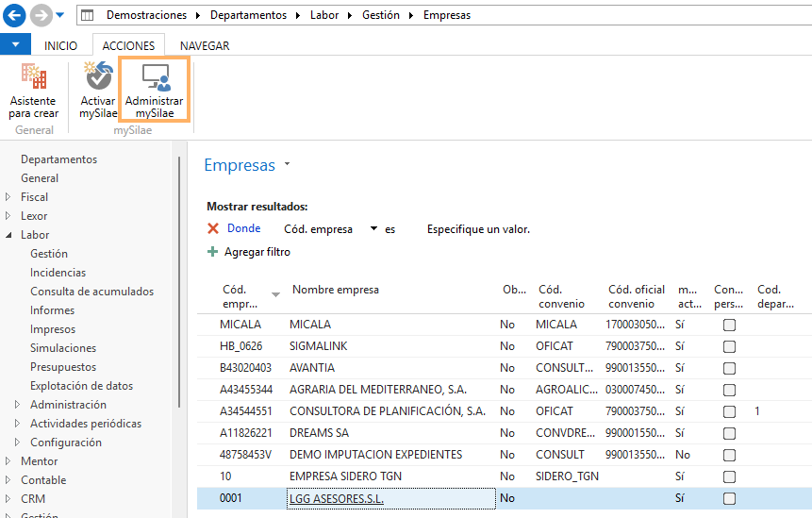The width and height of the screenshot is (812, 518).
Task: Click the Especifique un valor filter field
Action: (478, 229)
